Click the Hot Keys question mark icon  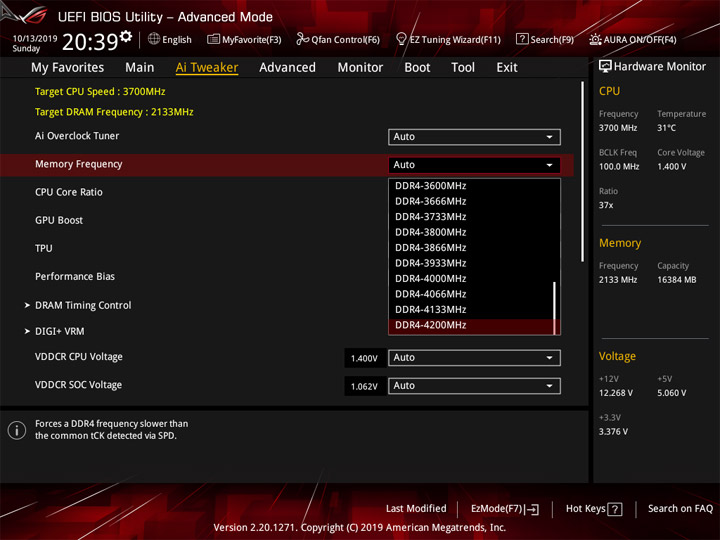[614, 509]
